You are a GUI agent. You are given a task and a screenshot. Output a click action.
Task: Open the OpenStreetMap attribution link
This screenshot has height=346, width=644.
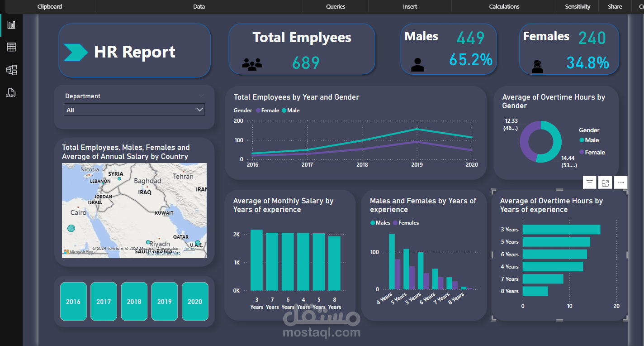pos(164,253)
